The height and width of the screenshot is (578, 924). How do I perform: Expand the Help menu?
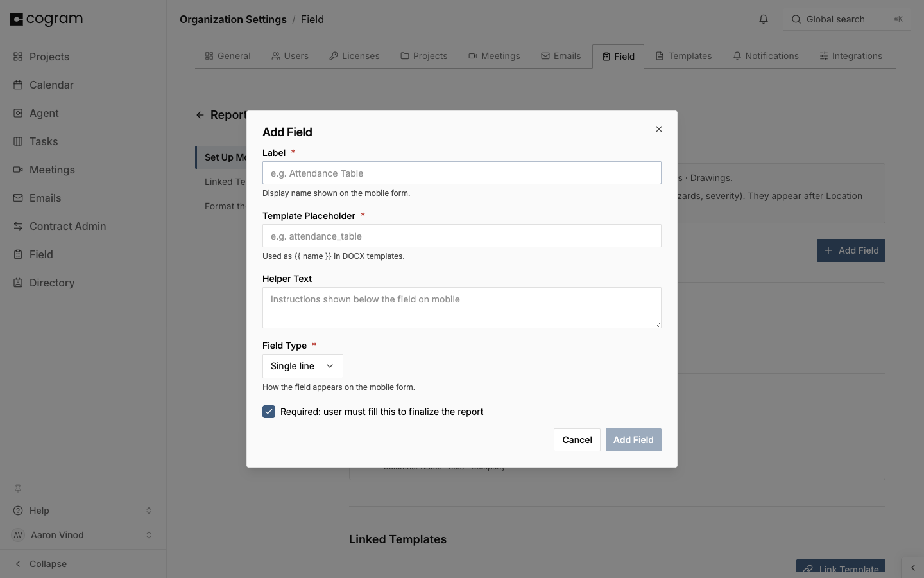[x=83, y=511]
